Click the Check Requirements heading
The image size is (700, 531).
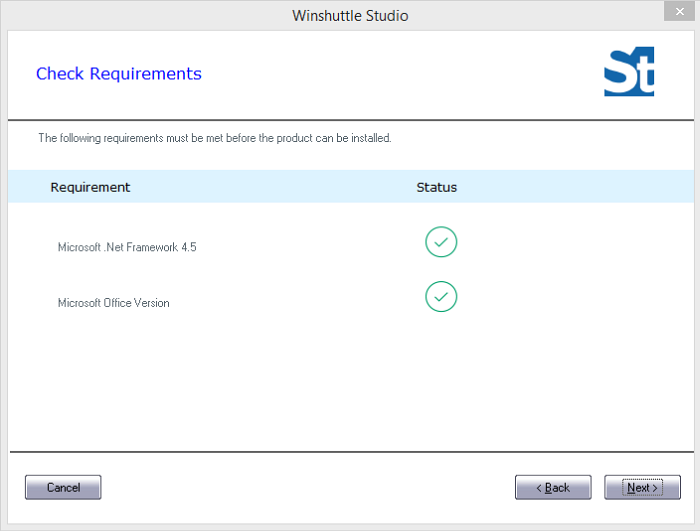pyautogui.click(x=119, y=74)
